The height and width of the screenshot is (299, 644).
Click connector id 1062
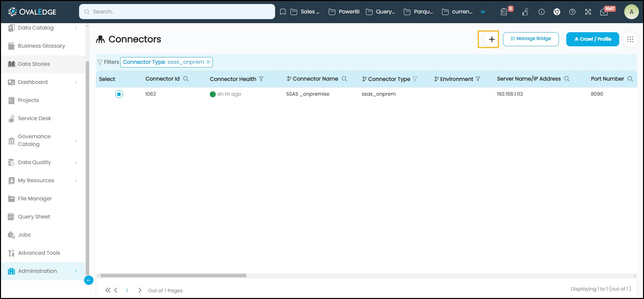click(x=150, y=94)
